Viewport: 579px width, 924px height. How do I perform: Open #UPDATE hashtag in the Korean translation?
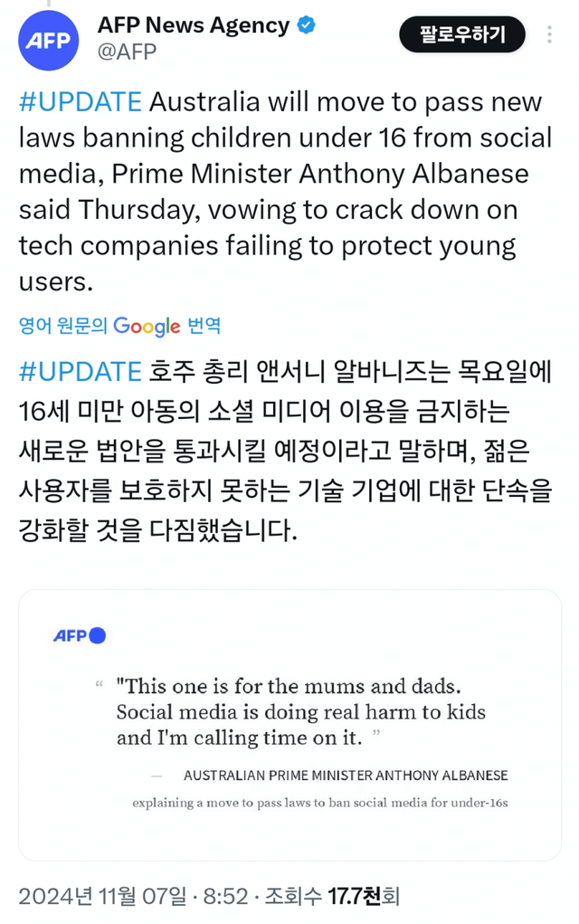coord(80,372)
